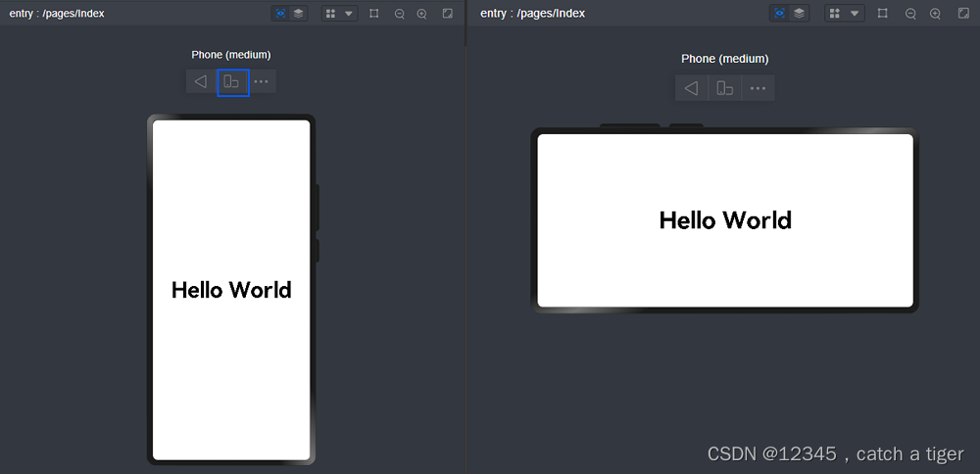Click the frame outline icon in left previewer

click(373, 13)
